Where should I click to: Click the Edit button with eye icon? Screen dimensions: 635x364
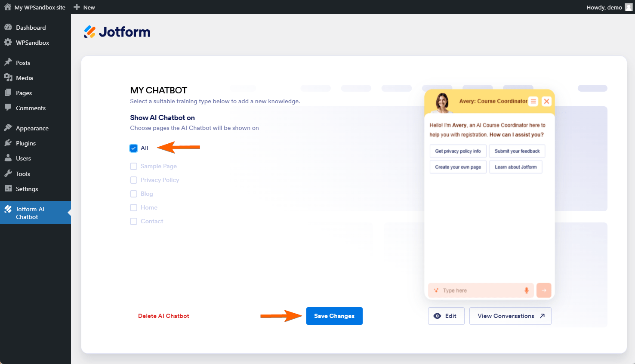446,316
